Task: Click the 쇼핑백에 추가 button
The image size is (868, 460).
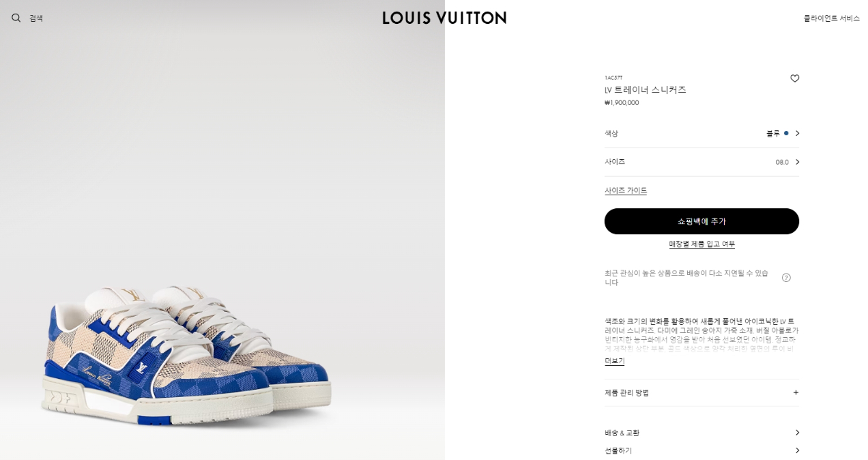Action: (x=702, y=221)
